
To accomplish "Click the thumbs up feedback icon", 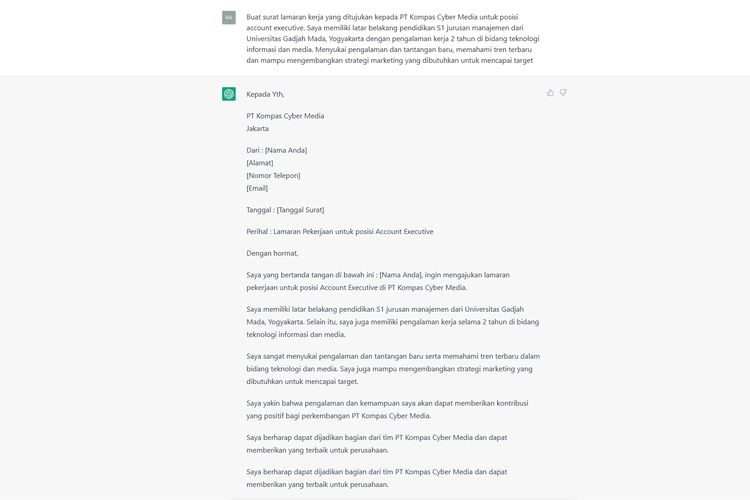I will (550, 93).
